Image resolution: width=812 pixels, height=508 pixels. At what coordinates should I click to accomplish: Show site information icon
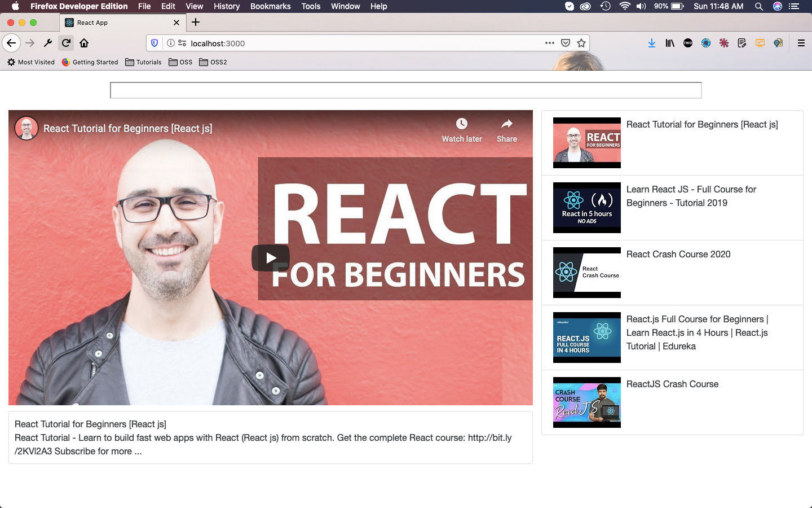171,43
